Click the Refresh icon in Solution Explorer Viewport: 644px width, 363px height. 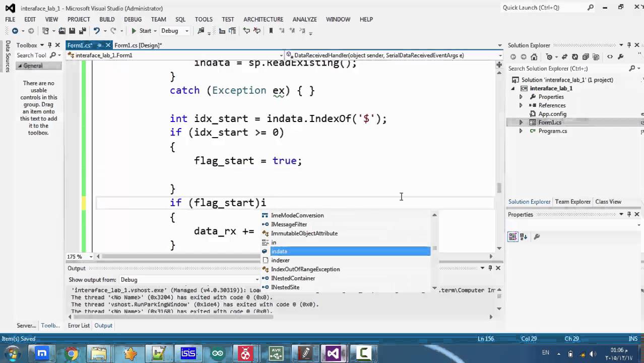pos(574,57)
